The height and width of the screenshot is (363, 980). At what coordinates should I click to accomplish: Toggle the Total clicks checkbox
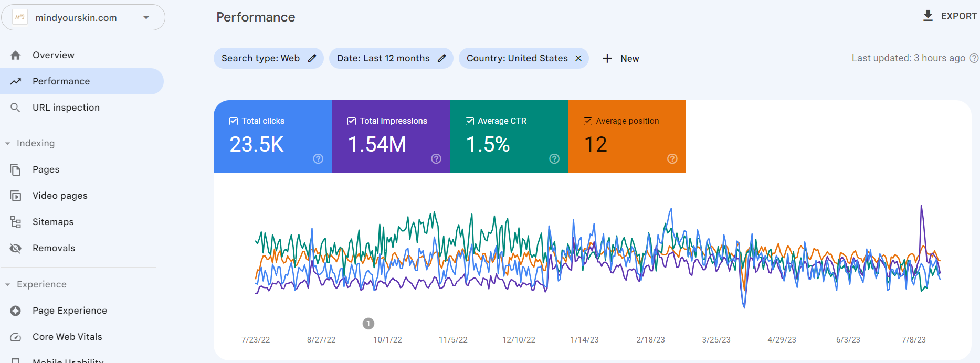point(234,121)
